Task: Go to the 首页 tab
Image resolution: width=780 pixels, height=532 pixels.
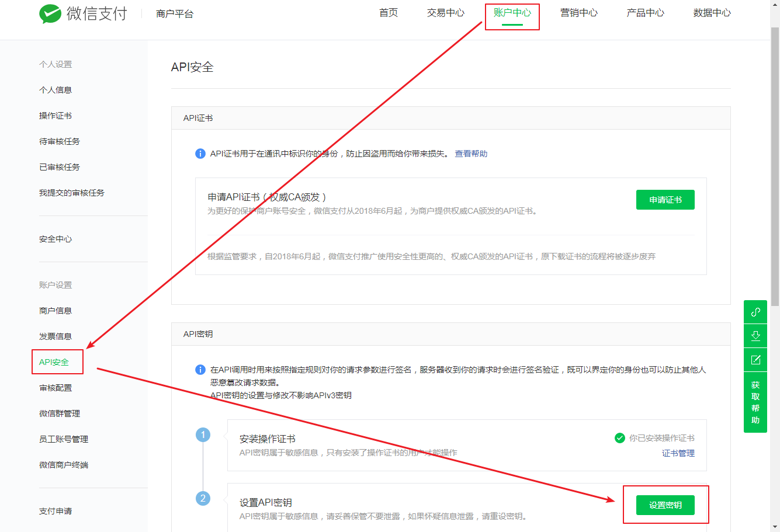Action: [x=389, y=13]
